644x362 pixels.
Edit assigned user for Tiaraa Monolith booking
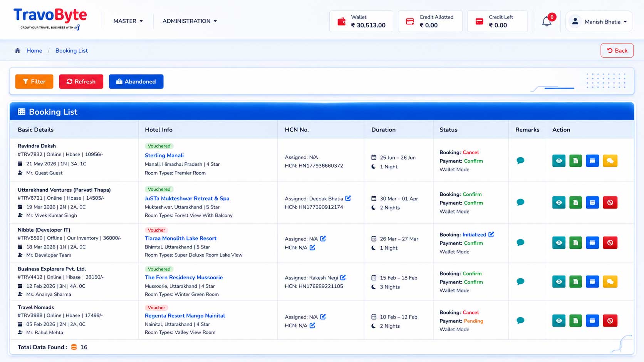click(323, 239)
